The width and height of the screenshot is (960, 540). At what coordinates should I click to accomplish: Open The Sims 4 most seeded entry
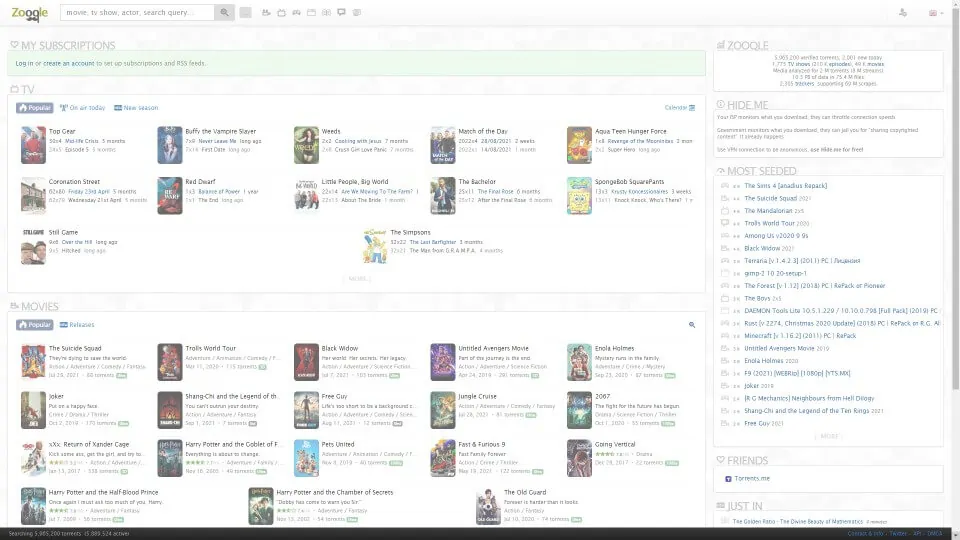(x=786, y=186)
